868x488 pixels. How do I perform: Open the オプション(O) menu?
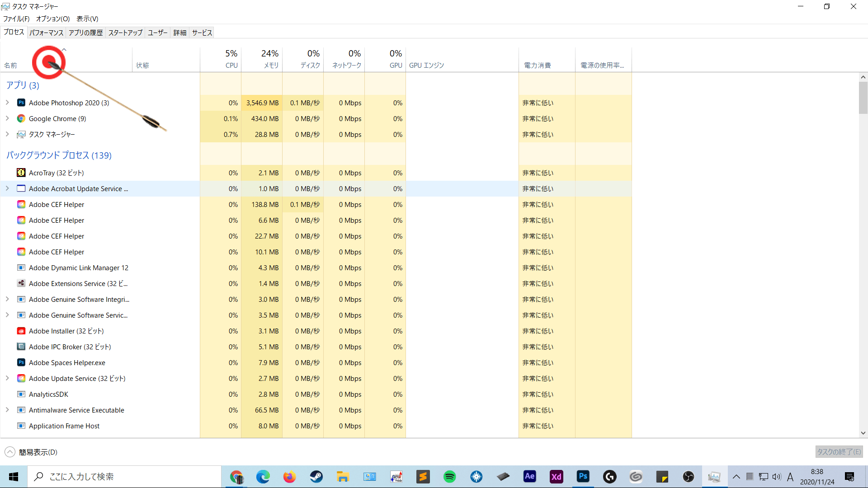point(53,19)
